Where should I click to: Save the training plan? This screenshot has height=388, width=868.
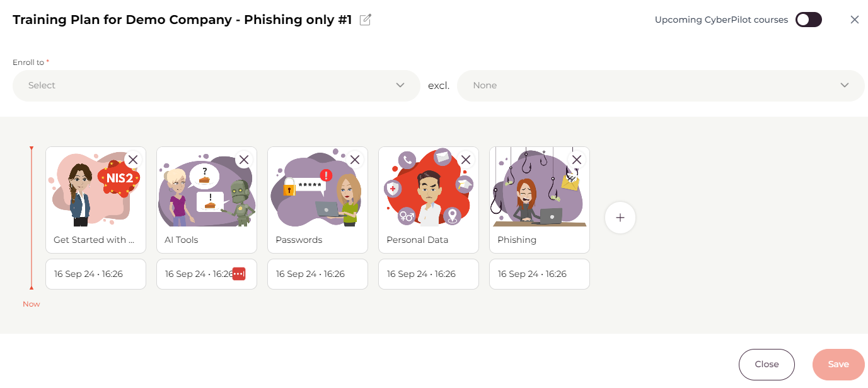[x=838, y=364]
